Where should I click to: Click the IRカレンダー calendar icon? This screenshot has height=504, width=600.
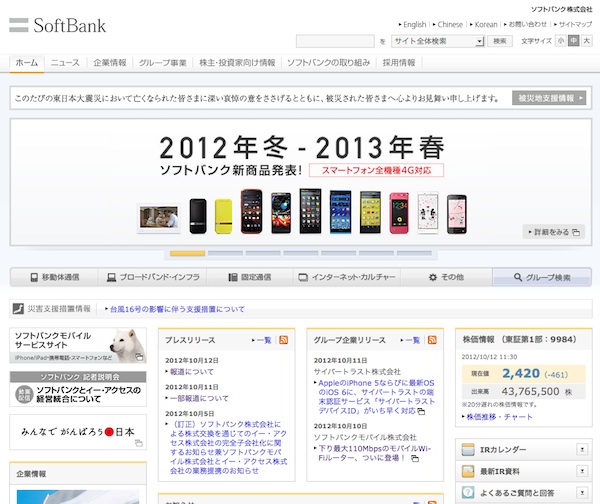pos(468,449)
